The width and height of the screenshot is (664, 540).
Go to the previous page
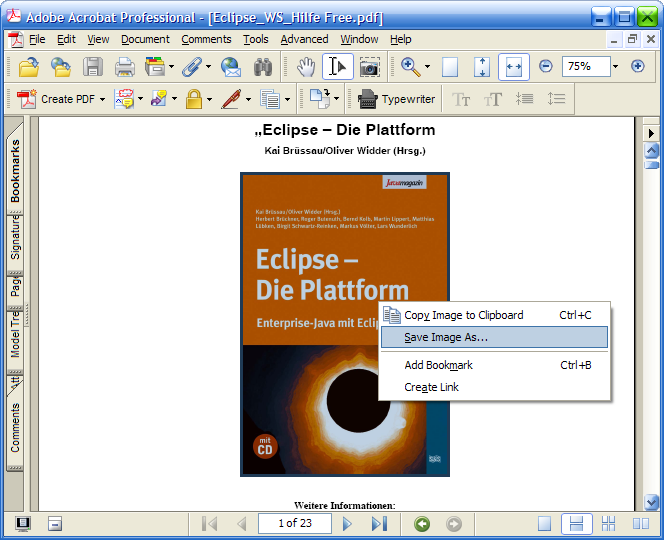[242, 524]
